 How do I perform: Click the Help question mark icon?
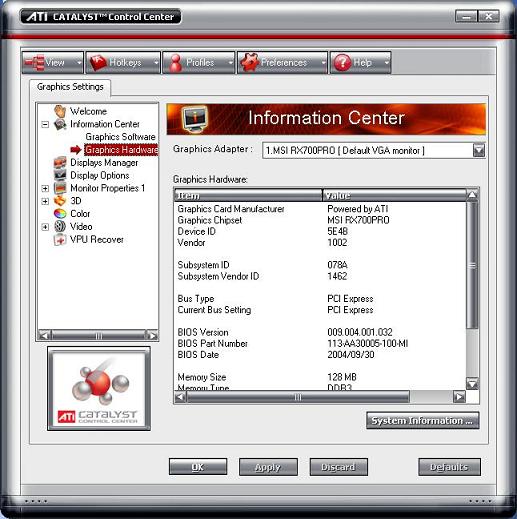[342, 62]
